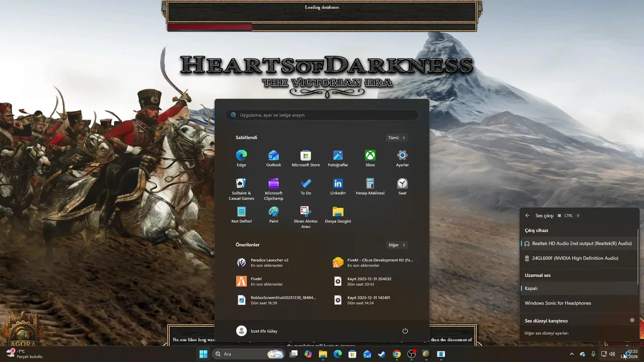Go back from Ses çıkışı panel
This screenshot has height=362, width=644.
(x=527, y=216)
